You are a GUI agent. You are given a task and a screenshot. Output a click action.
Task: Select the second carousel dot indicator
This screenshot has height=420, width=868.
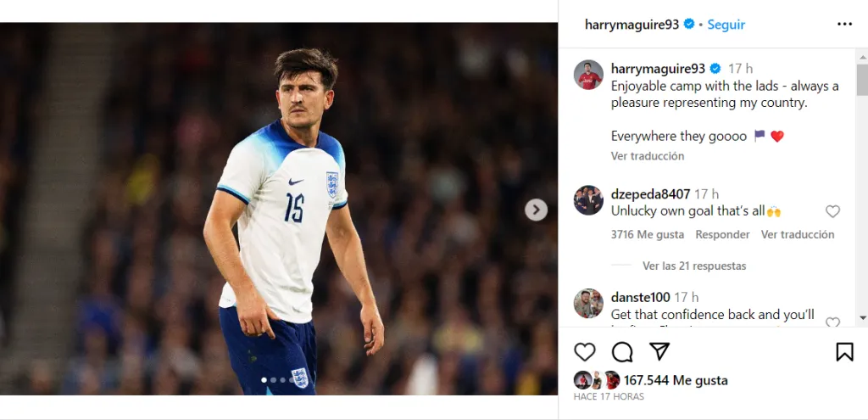(273, 380)
